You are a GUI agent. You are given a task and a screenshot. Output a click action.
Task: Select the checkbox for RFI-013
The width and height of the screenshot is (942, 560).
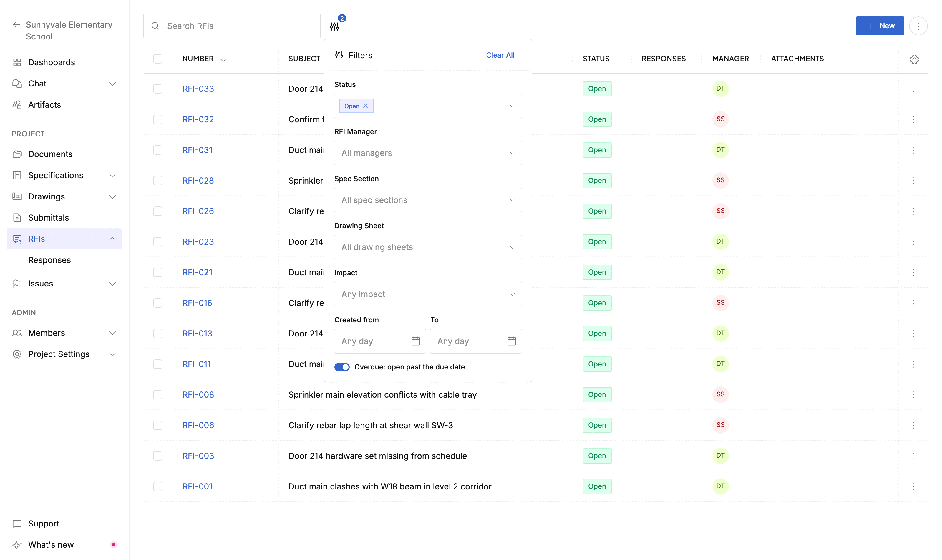(157, 334)
